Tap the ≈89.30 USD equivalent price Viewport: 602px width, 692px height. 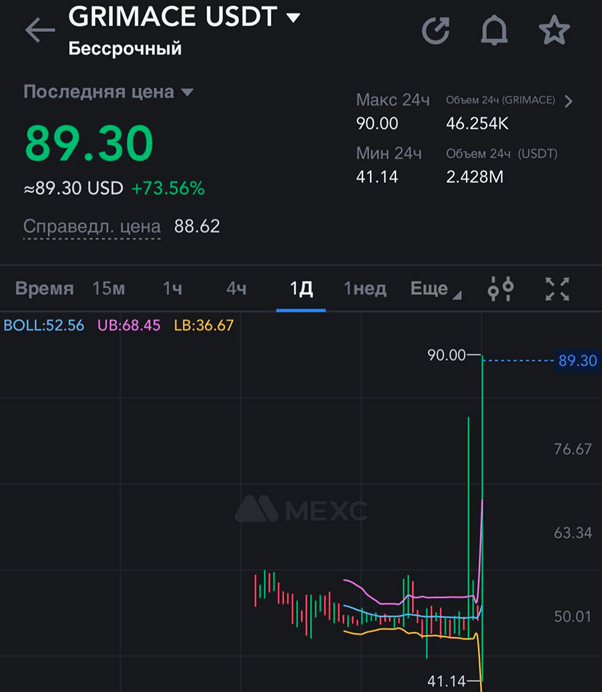73,188
